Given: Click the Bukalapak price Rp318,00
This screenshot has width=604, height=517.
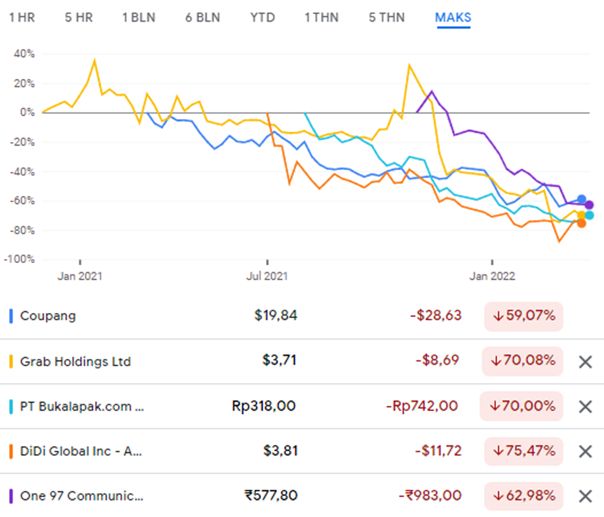Looking at the screenshot, I should [264, 406].
